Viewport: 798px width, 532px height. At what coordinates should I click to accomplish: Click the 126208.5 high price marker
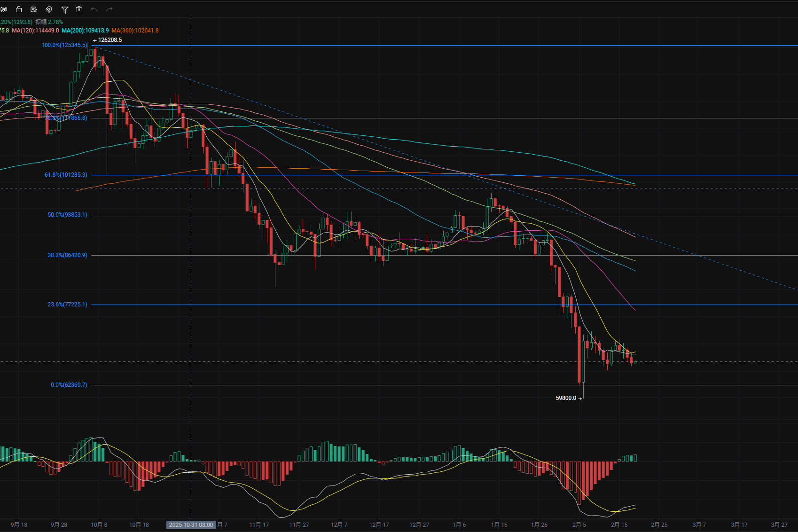click(110, 40)
